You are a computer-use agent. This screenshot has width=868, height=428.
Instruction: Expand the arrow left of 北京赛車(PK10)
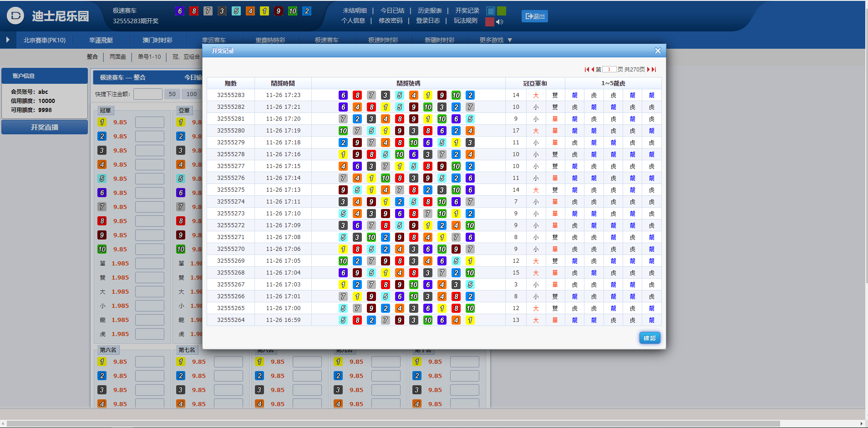tap(8, 40)
